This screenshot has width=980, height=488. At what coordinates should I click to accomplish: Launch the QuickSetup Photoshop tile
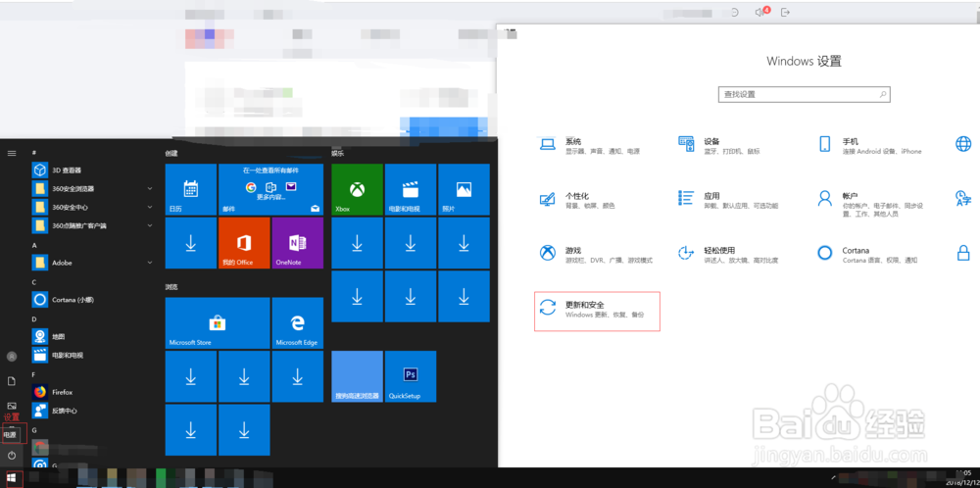pos(411,376)
